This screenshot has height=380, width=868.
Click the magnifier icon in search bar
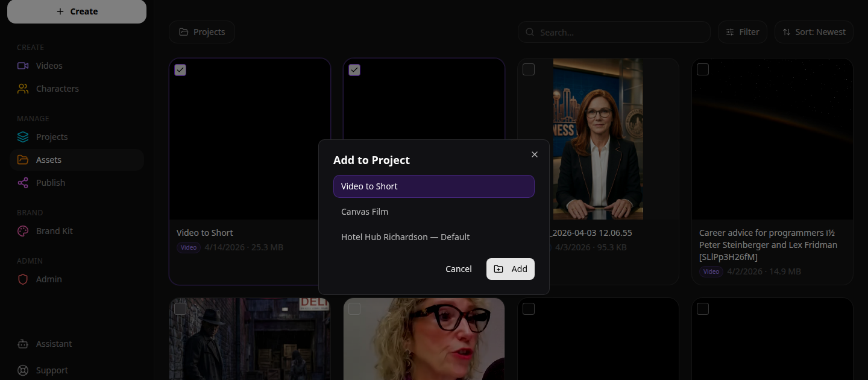pyautogui.click(x=530, y=32)
